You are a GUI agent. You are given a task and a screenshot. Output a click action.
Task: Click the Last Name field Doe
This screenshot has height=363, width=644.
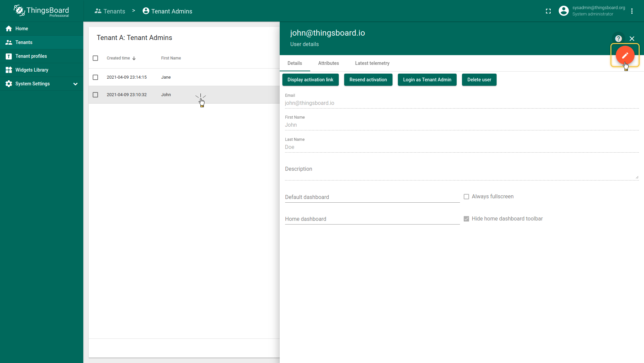(x=462, y=147)
